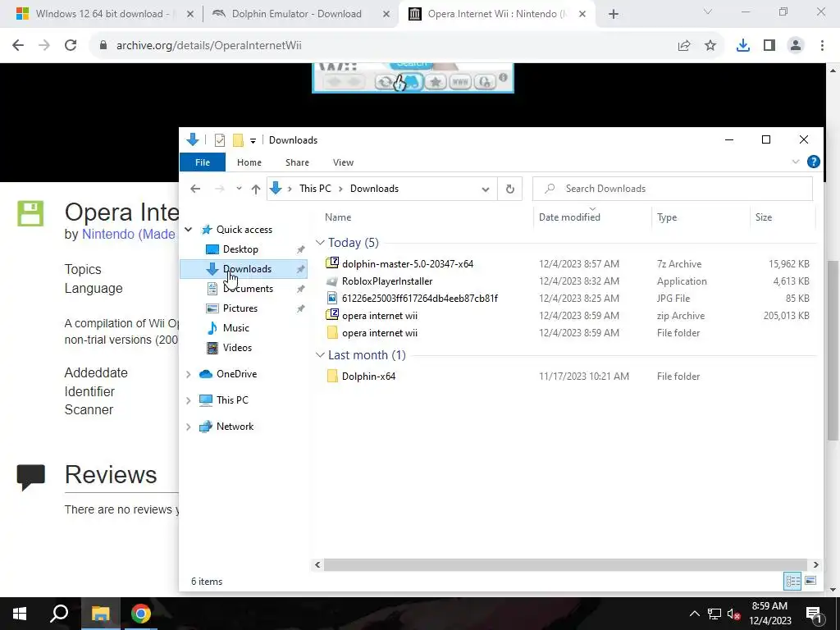Image resolution: width=840 pixels, height=630 pixels.
Task: Open the File menu in Explorer
Action: coord(203,162)
